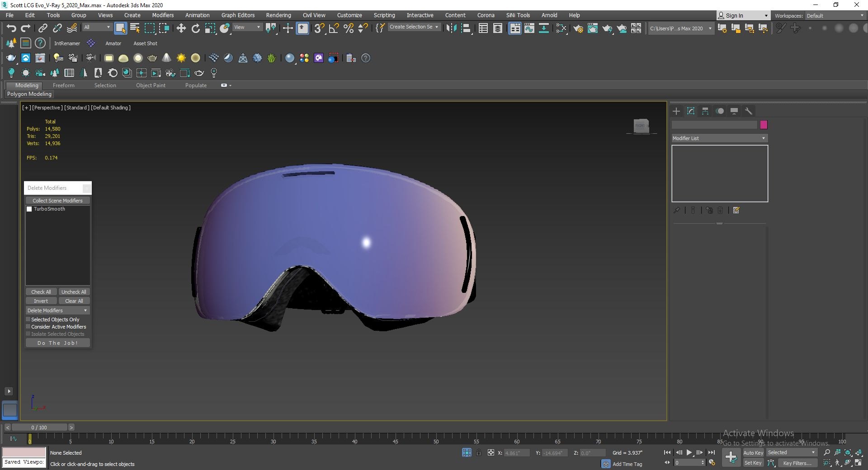Open Delete Modifiers action dropdown

pyautogui.click(x=57, y=310)
